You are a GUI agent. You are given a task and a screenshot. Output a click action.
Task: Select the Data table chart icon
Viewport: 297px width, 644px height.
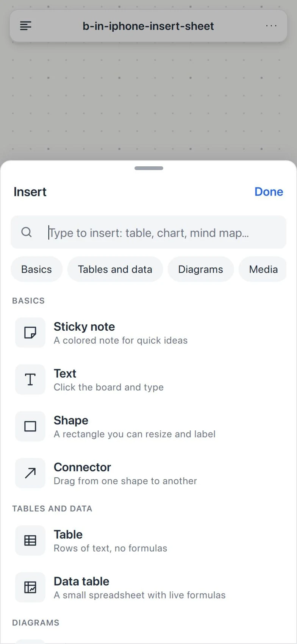tap(30, 587)
